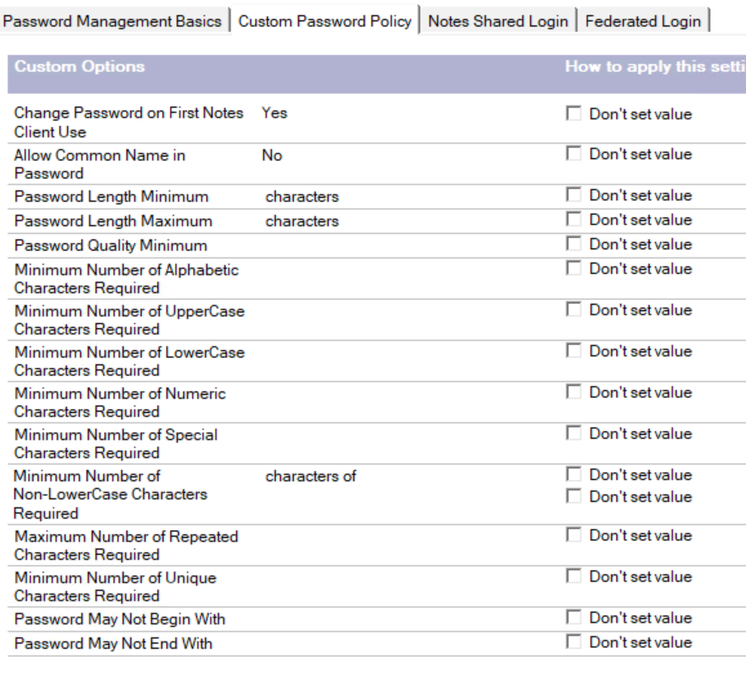Check Don't set value for Password Quality Minimum
The width and height of the screenshot is (746, 700).
point(574,244)
